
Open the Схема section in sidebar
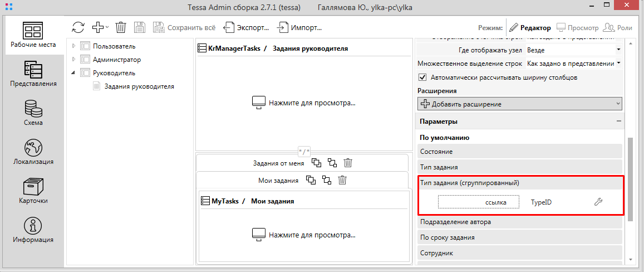click(33, 113)
